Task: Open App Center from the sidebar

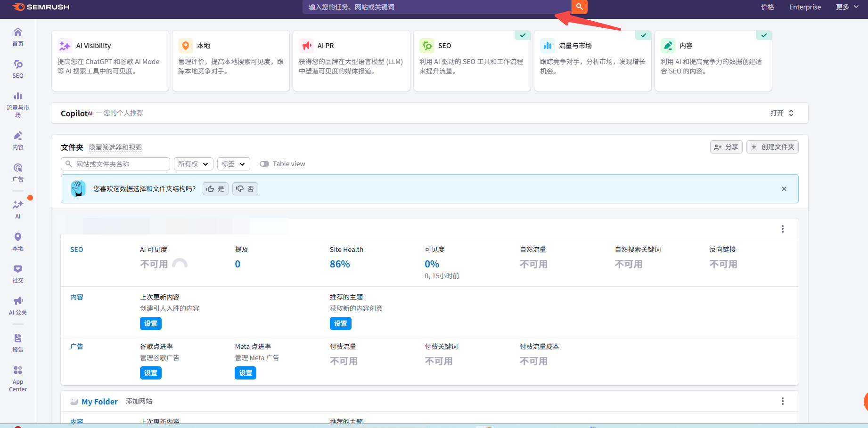Action: click(x=17, y=377)
